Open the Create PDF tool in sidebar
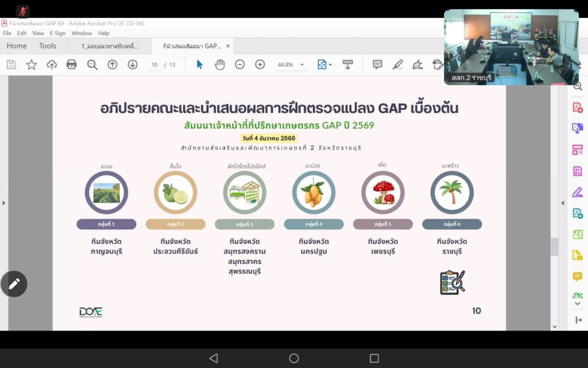Image resolution: width=588 pixels, height=368 pixels. pyautogui.click(x=577, y=107)
